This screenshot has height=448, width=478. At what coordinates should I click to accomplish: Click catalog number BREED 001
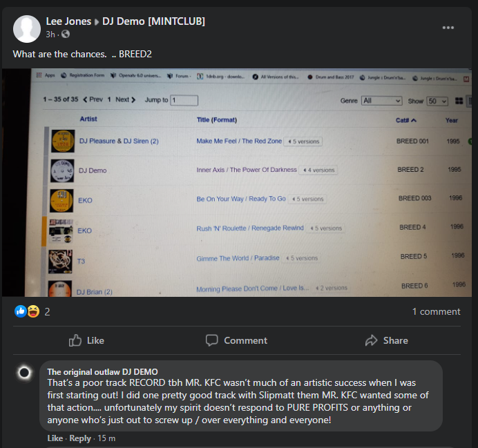point(412,141)
